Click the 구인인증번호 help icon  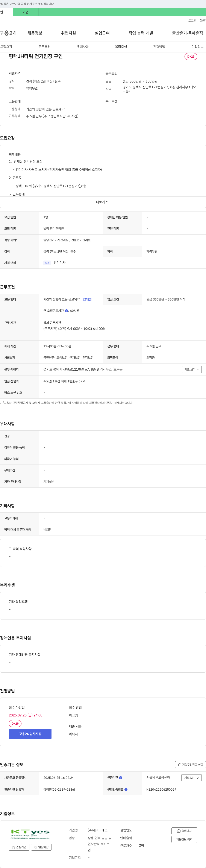tap(126, 790)
